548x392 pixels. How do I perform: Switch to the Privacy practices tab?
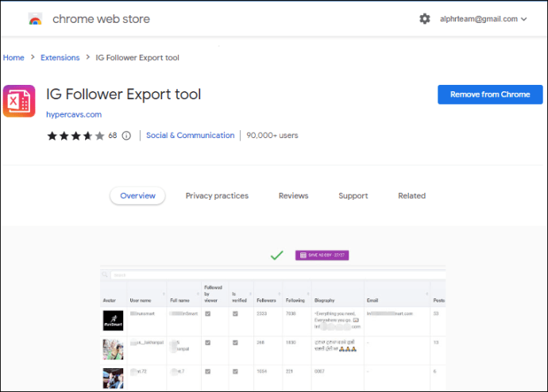[x=217, y=196]
